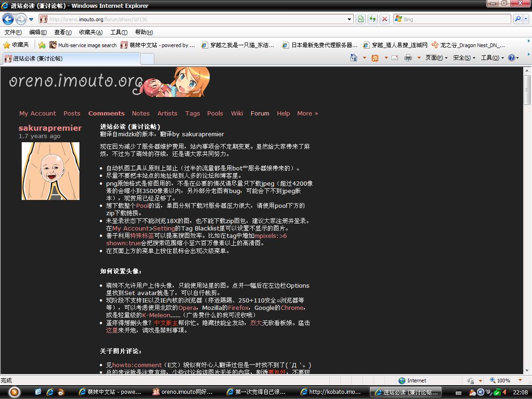This screenshot has height=399, width=532.
Task: Open the recent pages dropdown arrow
Action: click(31, 19)
